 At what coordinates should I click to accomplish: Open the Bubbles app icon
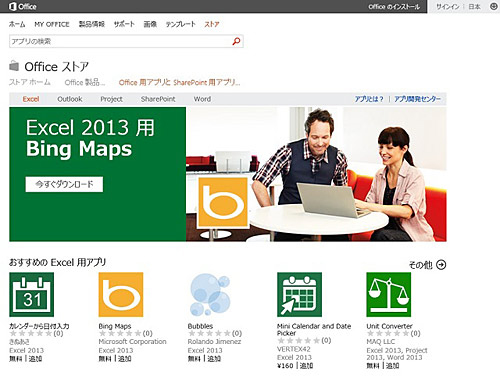tap(210, 294)
